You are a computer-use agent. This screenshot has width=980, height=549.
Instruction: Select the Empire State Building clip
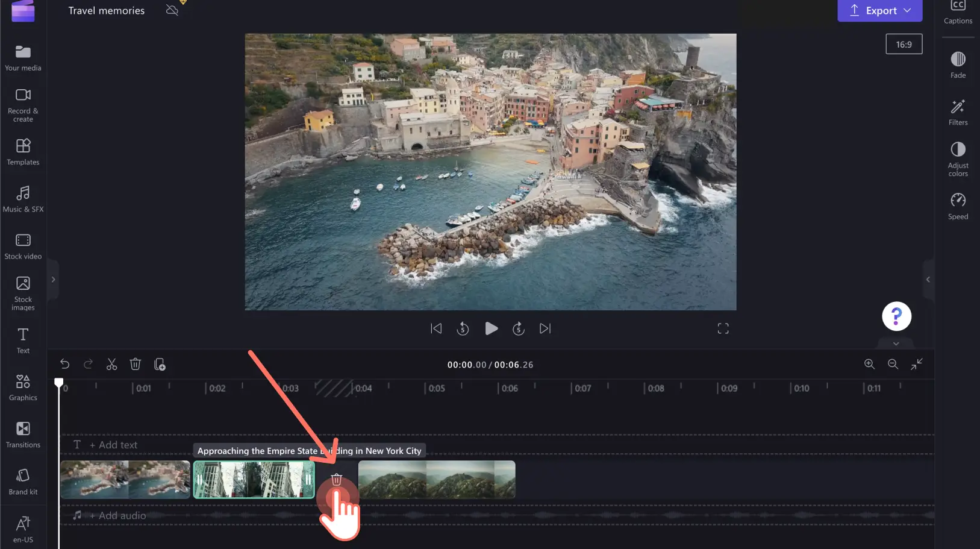click(254, 480)
